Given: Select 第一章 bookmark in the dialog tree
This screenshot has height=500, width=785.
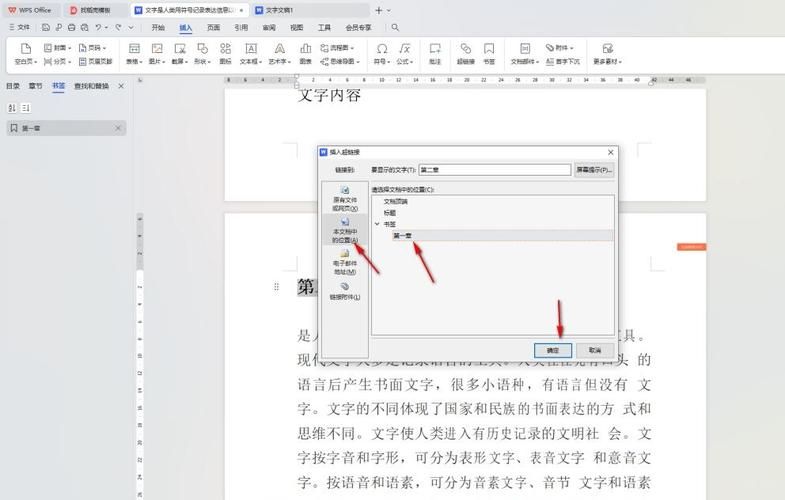Looking at the screenshot, I should coord(403,236).
